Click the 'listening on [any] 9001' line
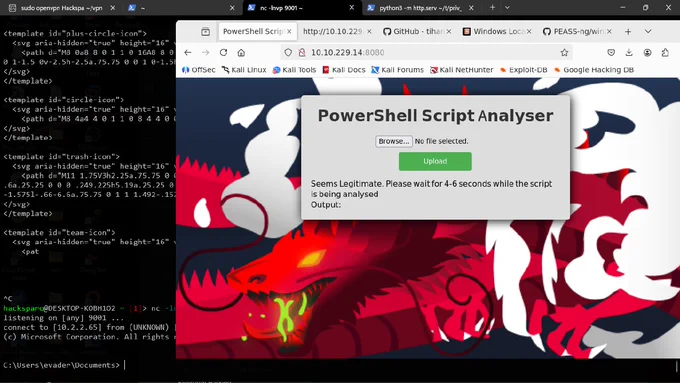Screen dimensions: 680x383 pyautogui.click(x=63, y=318)
